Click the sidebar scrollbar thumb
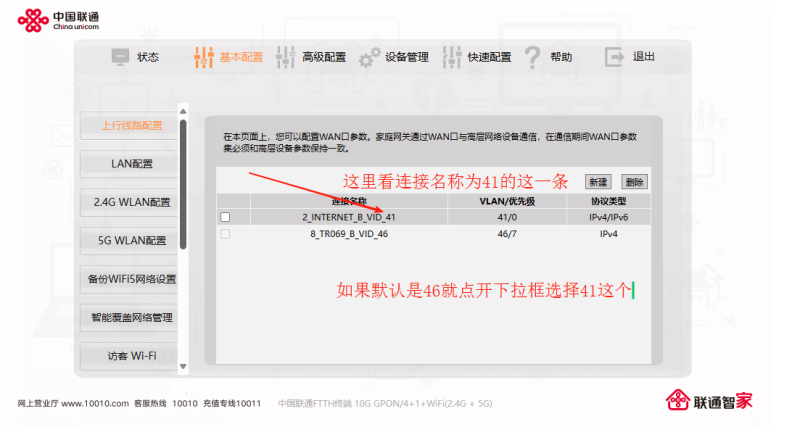Viewport: 800px width, 448px height. 183,184
